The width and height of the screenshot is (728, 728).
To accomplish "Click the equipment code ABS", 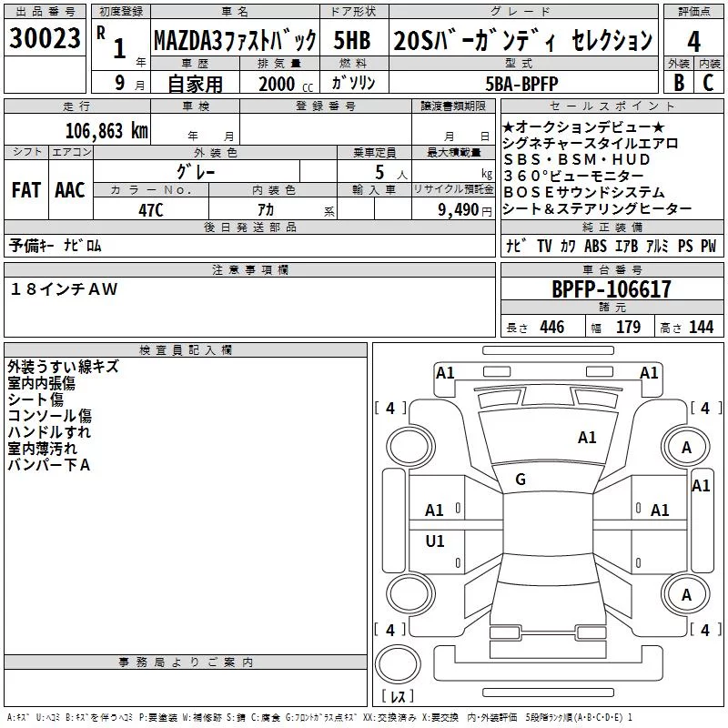I will tap(596, 246).
